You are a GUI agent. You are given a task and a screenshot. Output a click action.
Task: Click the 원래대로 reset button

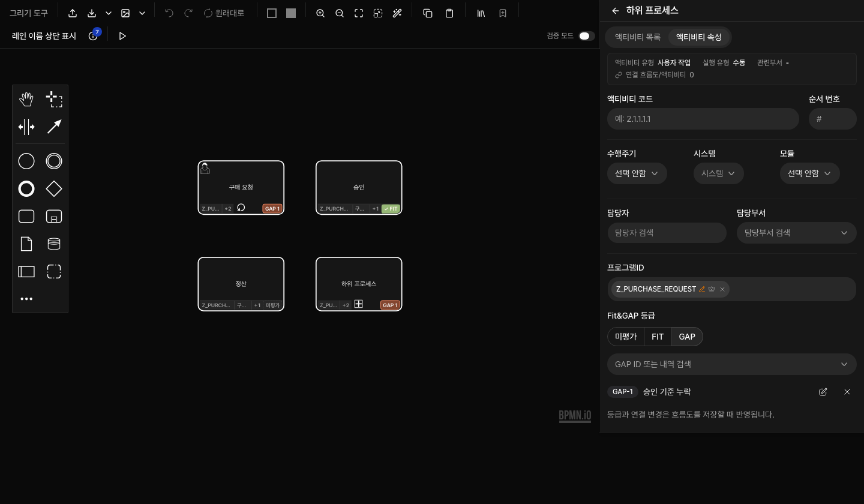pyautogui.click(x=224, y=13)
